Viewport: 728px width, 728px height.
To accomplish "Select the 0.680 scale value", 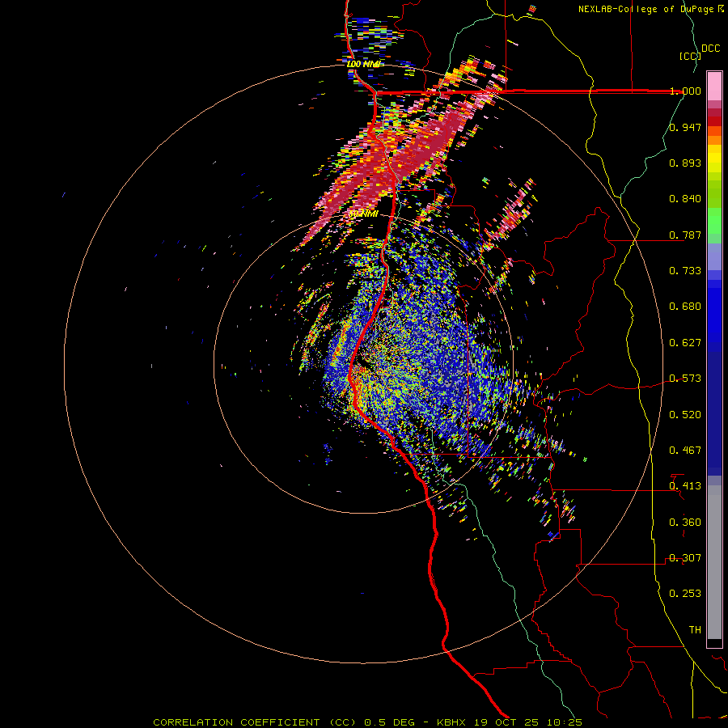I will 685,307.
